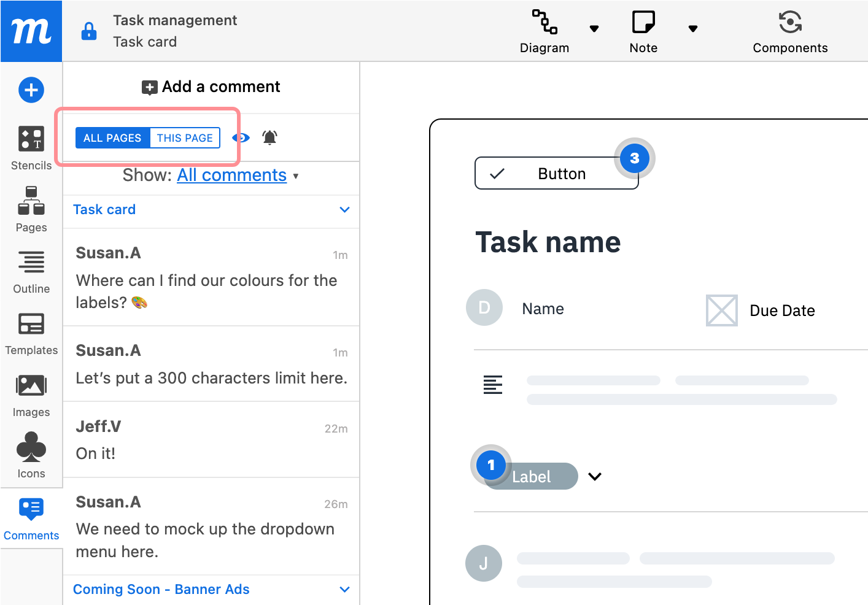
Task: Open the Templates panel
Action: coord(31,333)
